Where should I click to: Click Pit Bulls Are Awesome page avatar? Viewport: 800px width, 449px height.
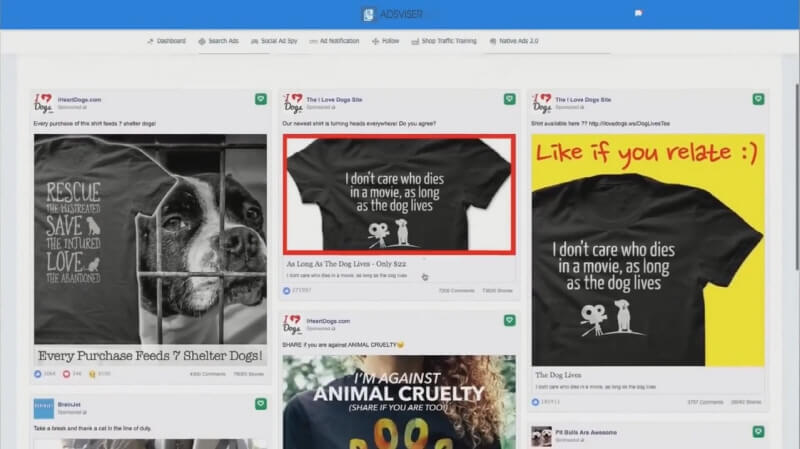point(542,437)
